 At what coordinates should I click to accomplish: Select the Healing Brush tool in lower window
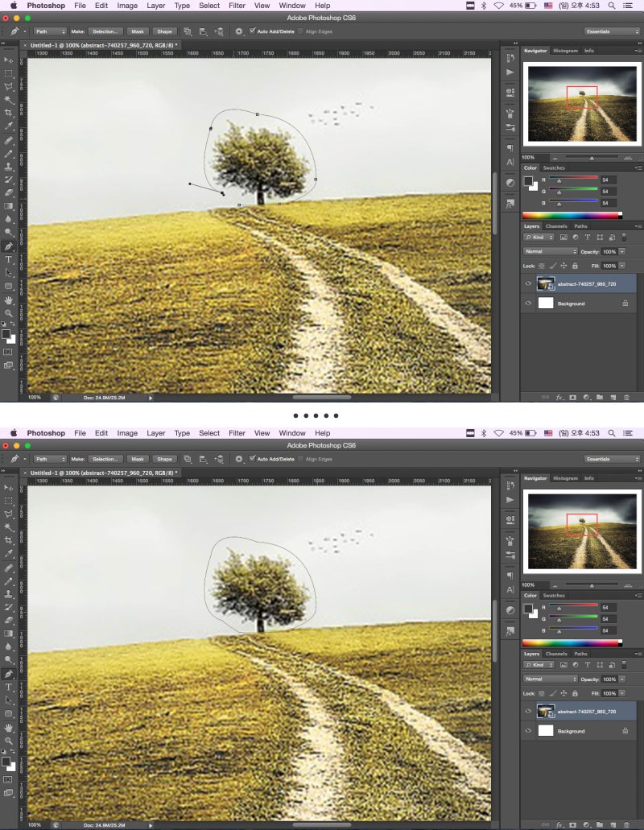[x=9, y=568]
